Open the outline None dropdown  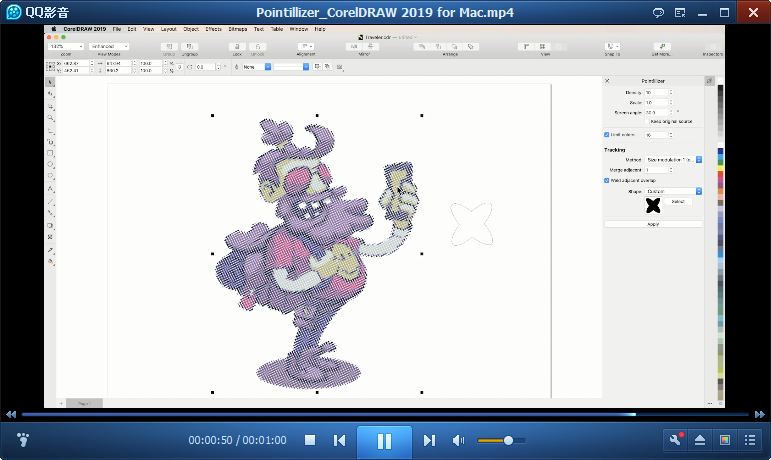[x=257, y=67]
